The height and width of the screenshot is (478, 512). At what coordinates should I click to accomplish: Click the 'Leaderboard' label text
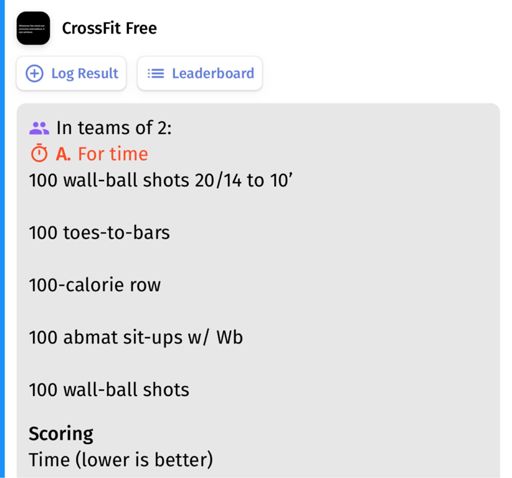(213, 73)
